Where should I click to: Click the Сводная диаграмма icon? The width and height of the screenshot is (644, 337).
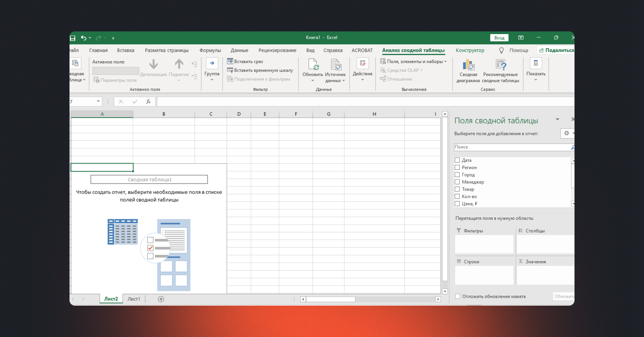(x=468, y=65)
